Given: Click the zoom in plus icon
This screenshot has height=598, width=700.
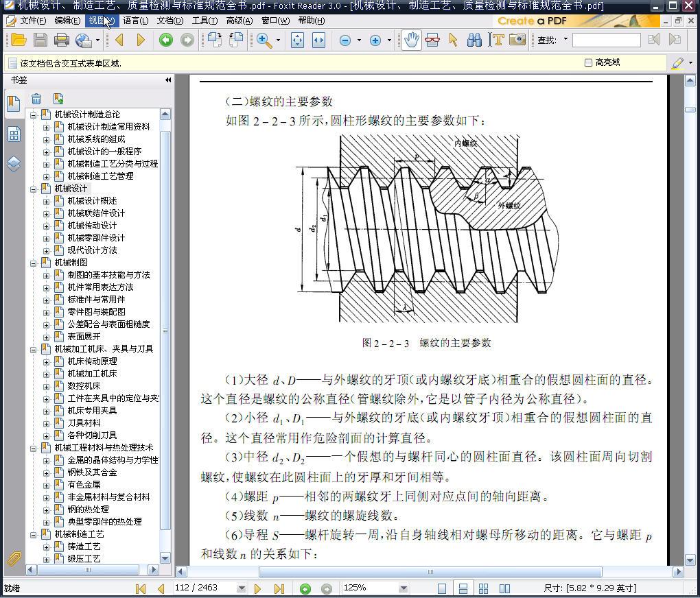Looking at the screenshot, I should click(x=375, y=40).
